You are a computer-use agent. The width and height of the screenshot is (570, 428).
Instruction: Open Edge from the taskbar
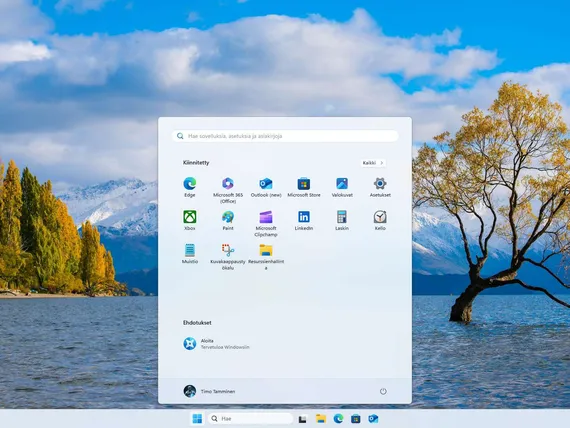coord(338,419)
